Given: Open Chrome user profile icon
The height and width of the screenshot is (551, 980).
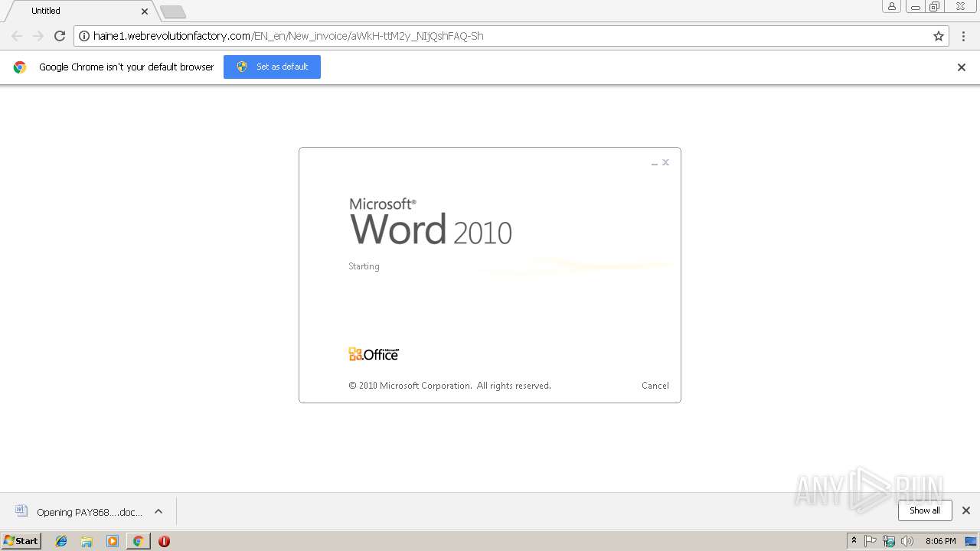Looking at the screenshot, I should click(891, 7).
